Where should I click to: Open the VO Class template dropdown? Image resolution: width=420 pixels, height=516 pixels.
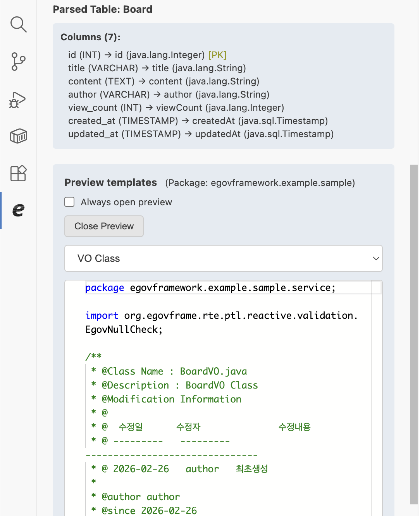tap(223, 258)
